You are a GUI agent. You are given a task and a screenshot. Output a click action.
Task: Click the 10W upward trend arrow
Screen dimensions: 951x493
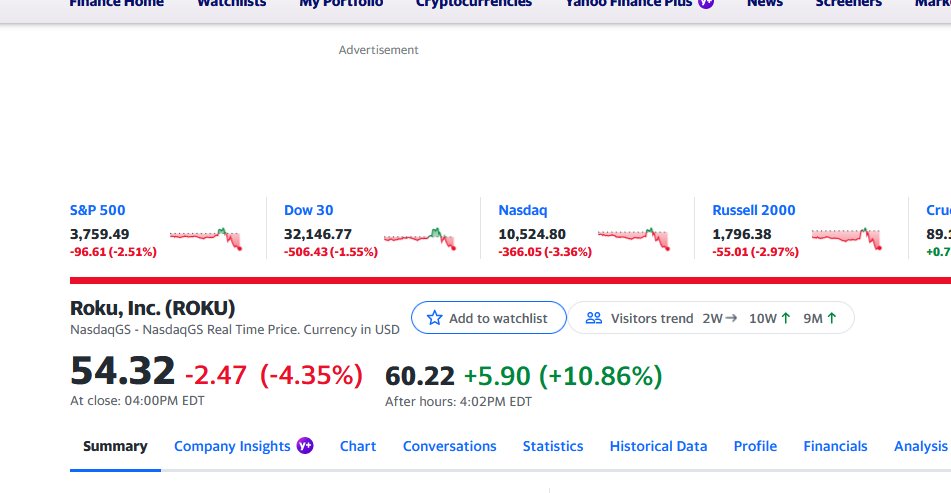786,318
